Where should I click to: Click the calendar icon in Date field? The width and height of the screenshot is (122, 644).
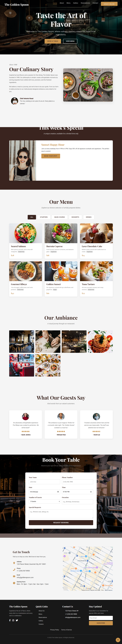(58, 492)
